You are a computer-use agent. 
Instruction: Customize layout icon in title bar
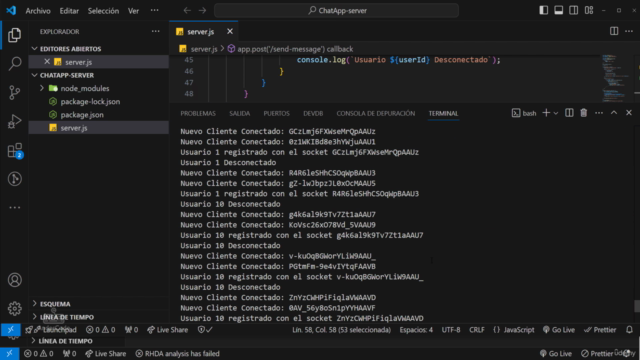point(589,10)
